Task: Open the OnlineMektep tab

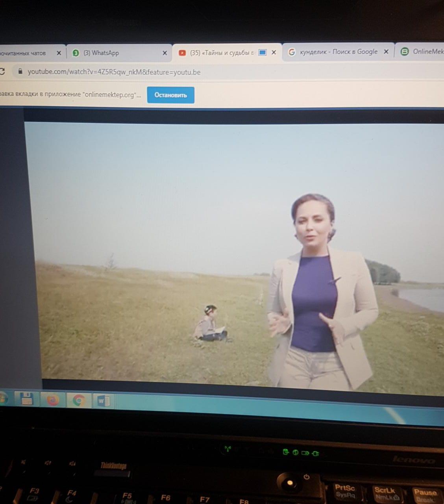Action: point(423,51)
